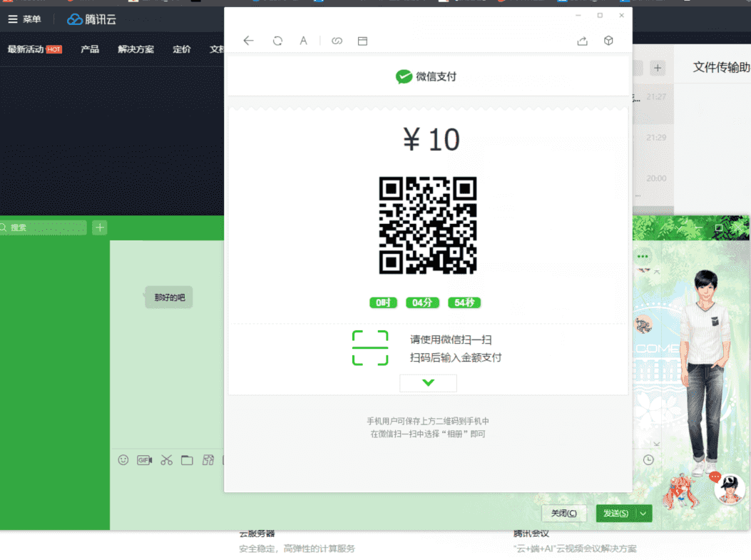This screenshot has height=560, width=751.
Task: Collapse the small chevron above the clock icon
Action: [657, 444]
